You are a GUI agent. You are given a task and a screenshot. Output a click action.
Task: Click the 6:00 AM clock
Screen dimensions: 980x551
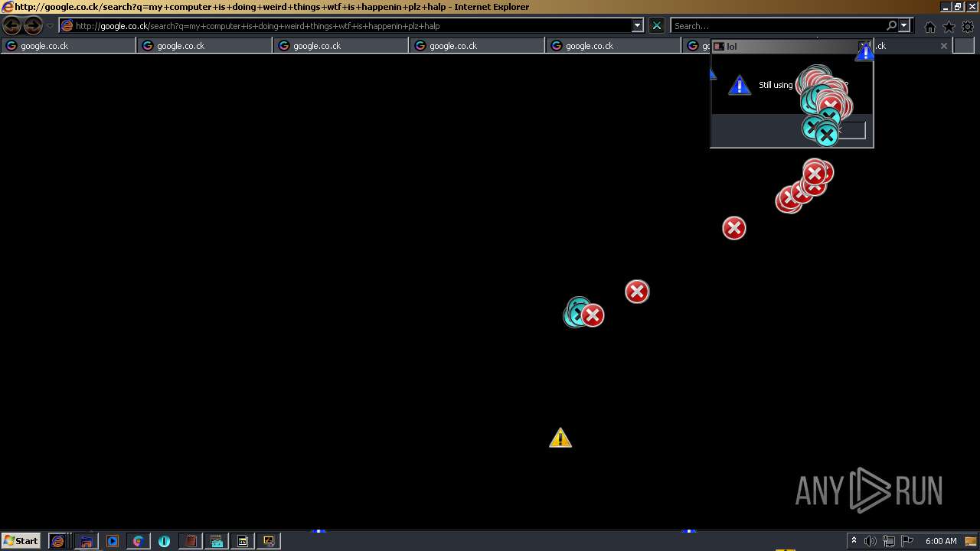[941, 541]
